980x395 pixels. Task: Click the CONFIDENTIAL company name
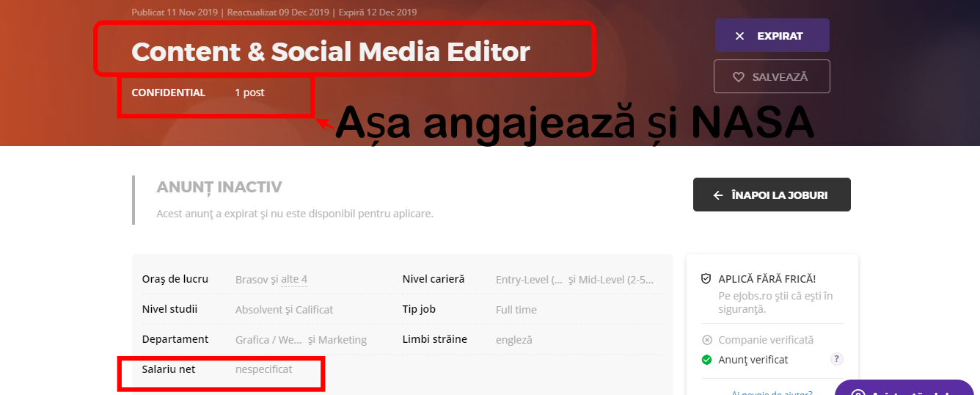click(x=168, y=93)
